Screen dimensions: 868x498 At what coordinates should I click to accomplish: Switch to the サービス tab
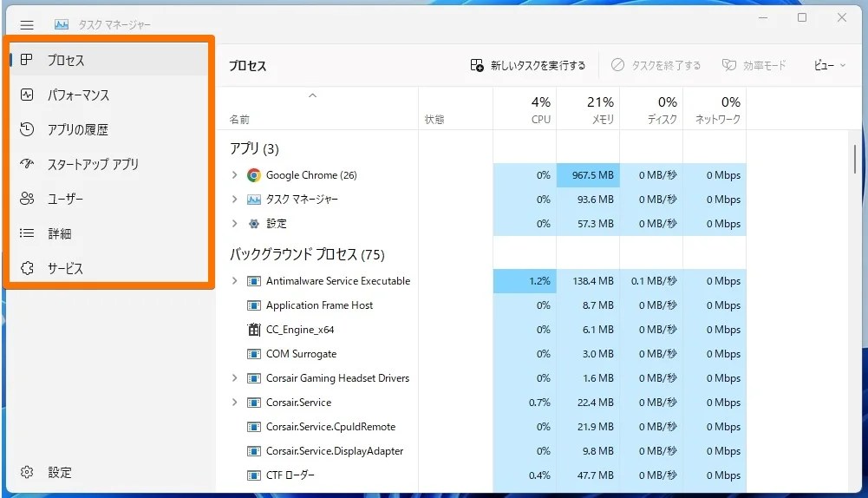pyautogui.click(x=108, y=268)
